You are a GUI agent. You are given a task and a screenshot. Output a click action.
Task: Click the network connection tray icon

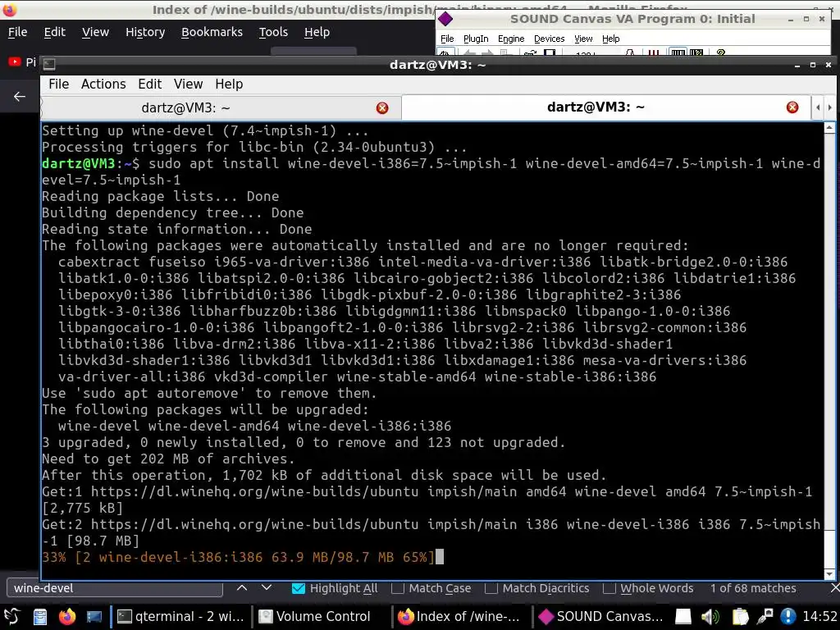765,617
